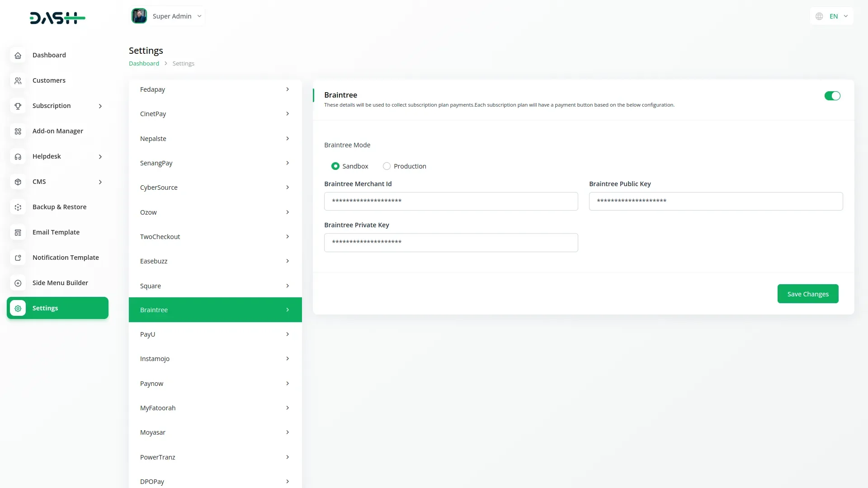Click the Save Changes button
Viewport: 868px width, 488px height.
coord(807,294)
